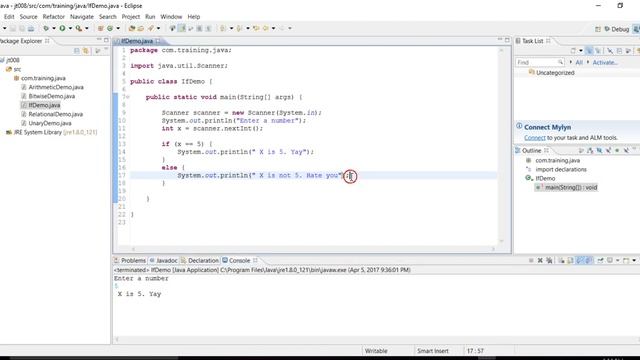The width and height of the screenshot is (640, 360).
Task: Maximize the editor area
Action: (x=507, y=40)
